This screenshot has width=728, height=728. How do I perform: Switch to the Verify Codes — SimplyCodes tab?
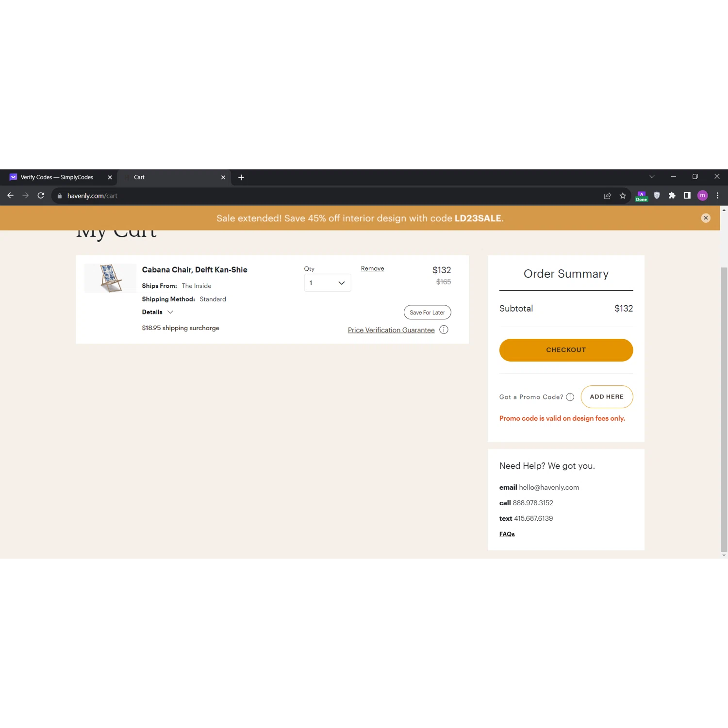58,177
